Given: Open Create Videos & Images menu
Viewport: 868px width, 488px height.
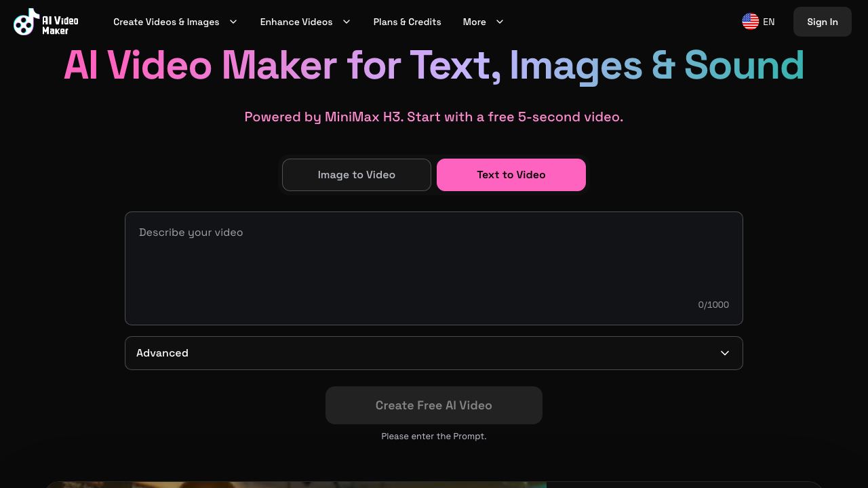Looking at the screenshot, I should 166,22.
